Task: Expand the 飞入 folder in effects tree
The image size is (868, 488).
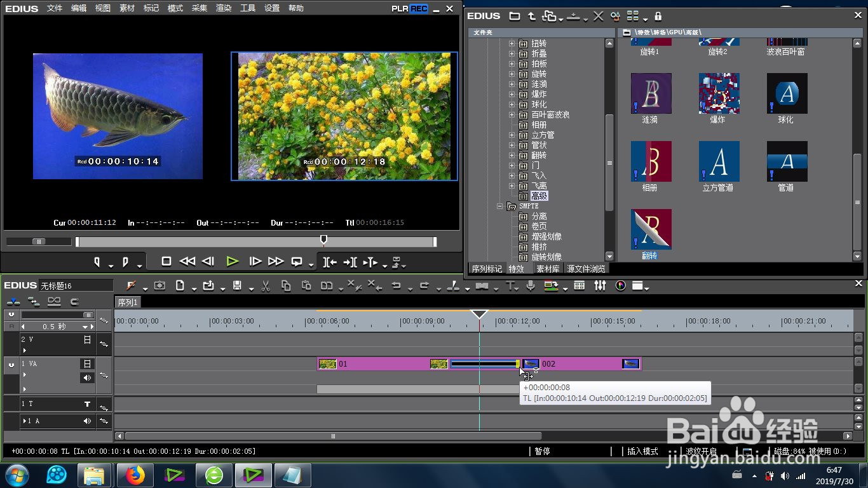Action: (512, 176)
